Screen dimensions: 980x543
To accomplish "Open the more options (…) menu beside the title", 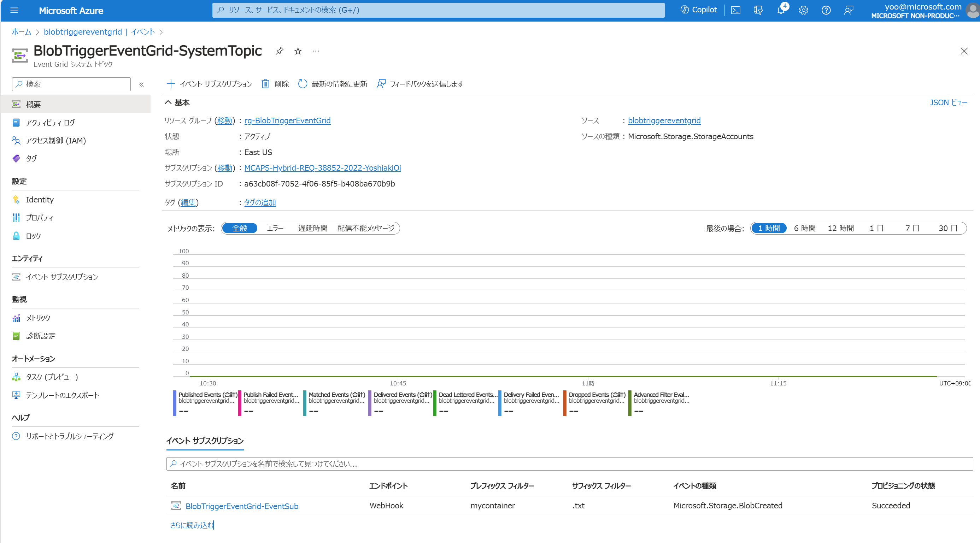I will coord(315,51).
